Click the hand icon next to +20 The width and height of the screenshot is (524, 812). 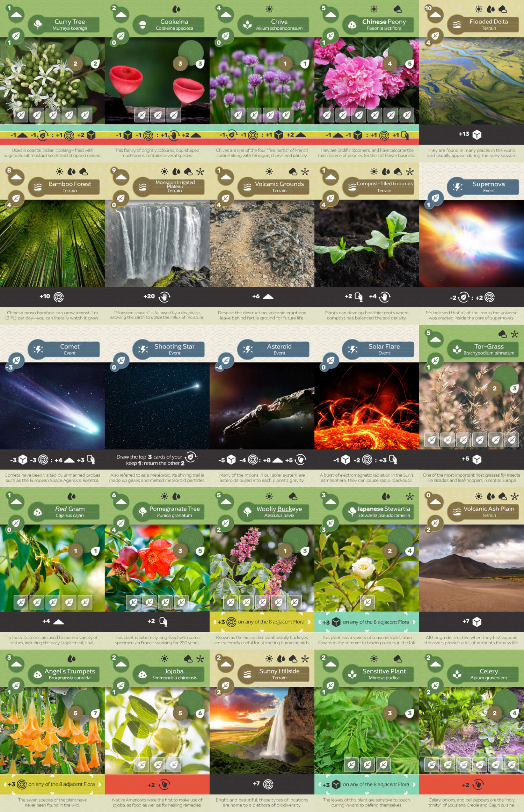pyautogui.click(x=164, y=297)
